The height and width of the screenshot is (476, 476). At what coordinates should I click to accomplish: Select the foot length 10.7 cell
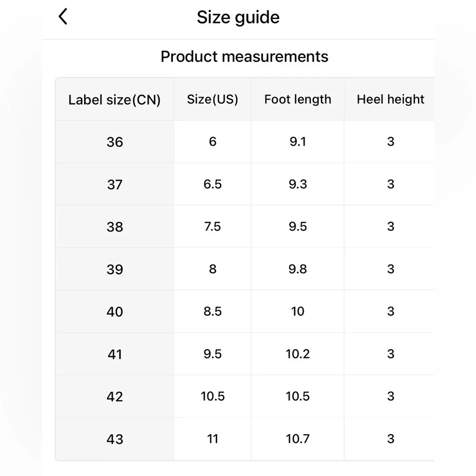click(x=297, y=439)
